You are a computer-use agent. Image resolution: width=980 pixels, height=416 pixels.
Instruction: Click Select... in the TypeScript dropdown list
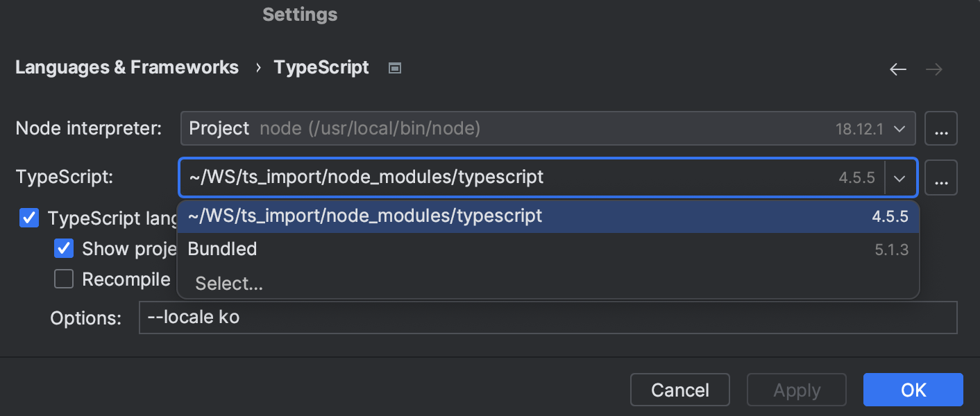pos(228,283)
